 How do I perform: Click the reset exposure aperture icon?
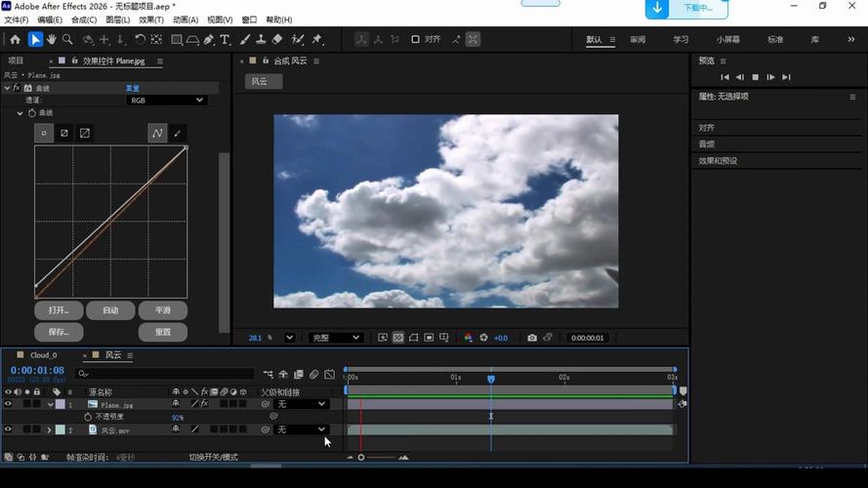coord(484,338)
